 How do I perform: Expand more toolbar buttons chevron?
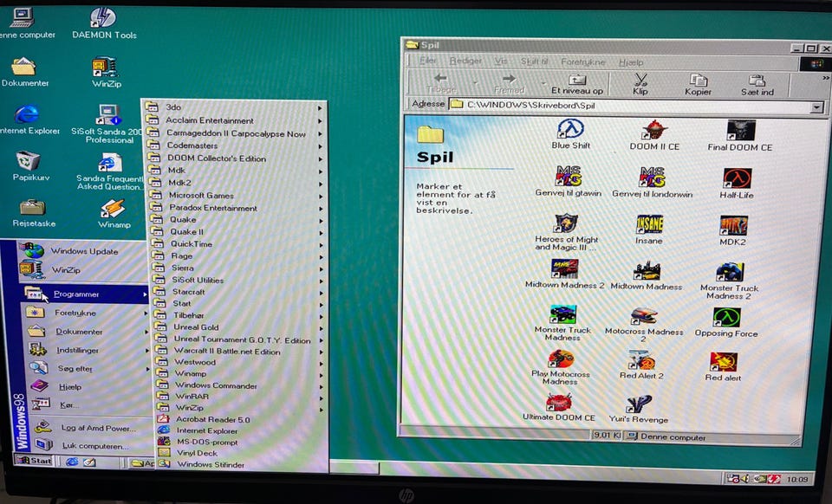[x=825, y=79]
